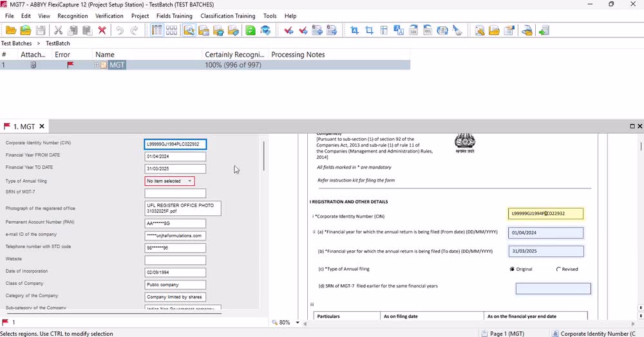Open the Help menu

tap(290, 16)
